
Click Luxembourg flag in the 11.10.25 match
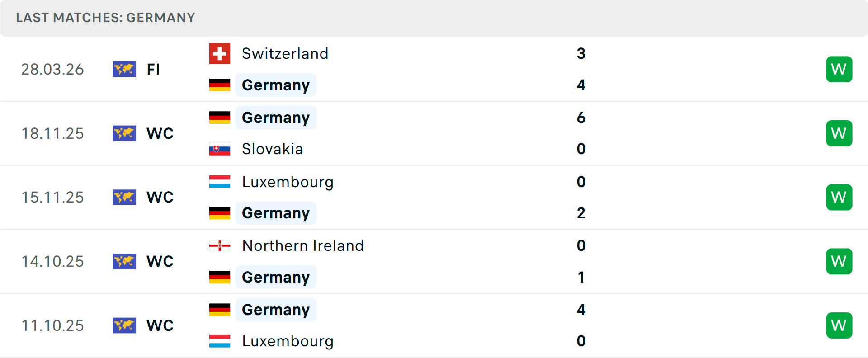click(x=220, y=341)
